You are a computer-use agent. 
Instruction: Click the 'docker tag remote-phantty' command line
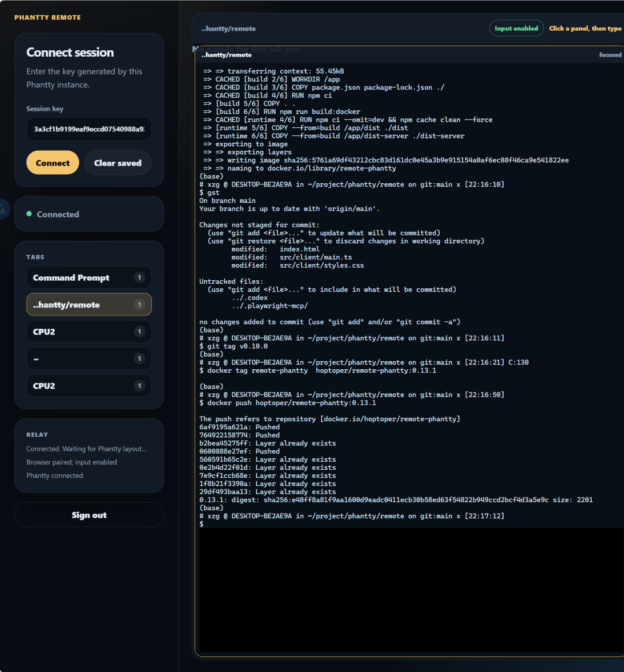(318, 370)
